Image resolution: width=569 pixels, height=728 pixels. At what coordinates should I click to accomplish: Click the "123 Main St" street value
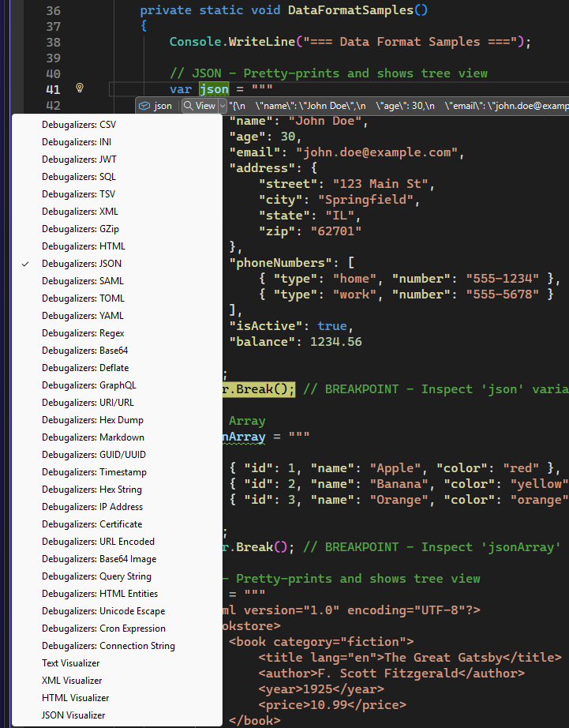[x=380, y=184]
